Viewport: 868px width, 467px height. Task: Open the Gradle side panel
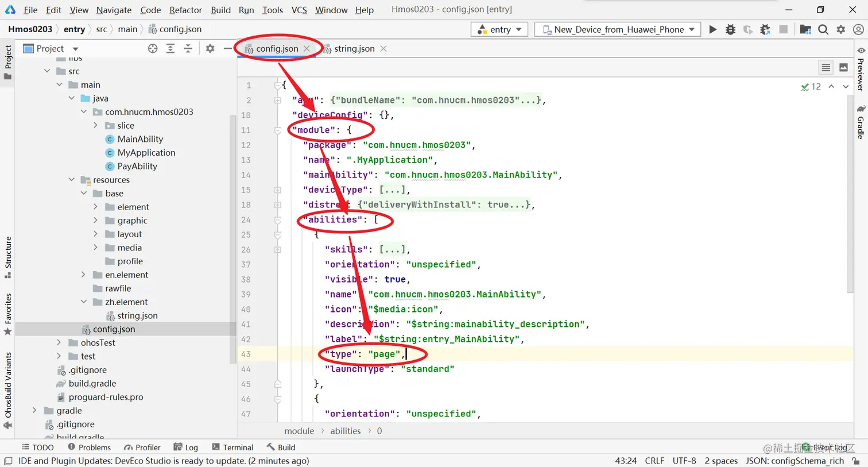pos(861,122)
